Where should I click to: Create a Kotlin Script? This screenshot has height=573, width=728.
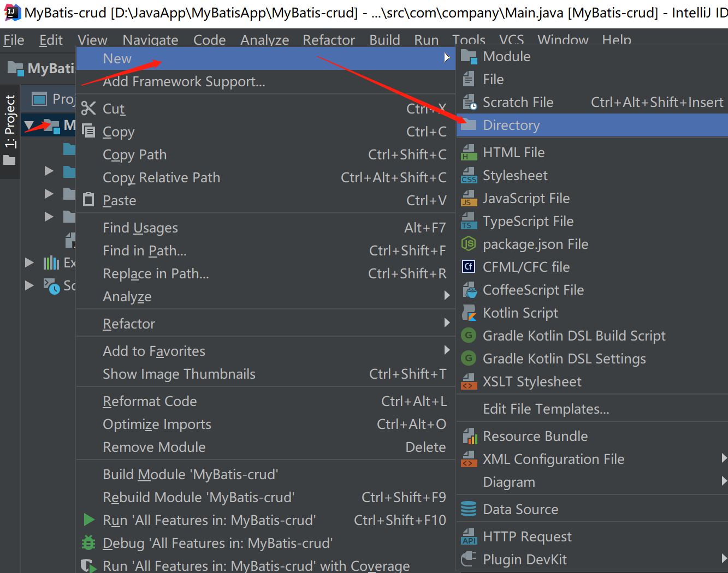pos(520,313)
